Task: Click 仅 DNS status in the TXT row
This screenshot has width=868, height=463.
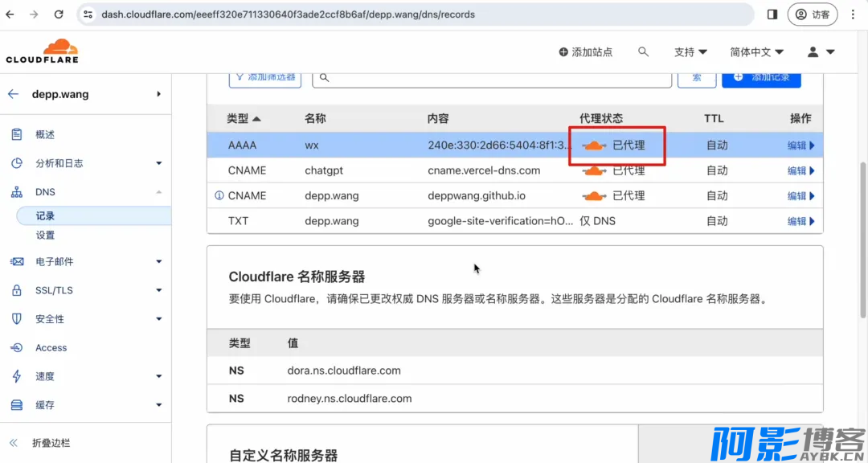Action: pyautogui.click(x=598, y=221)
